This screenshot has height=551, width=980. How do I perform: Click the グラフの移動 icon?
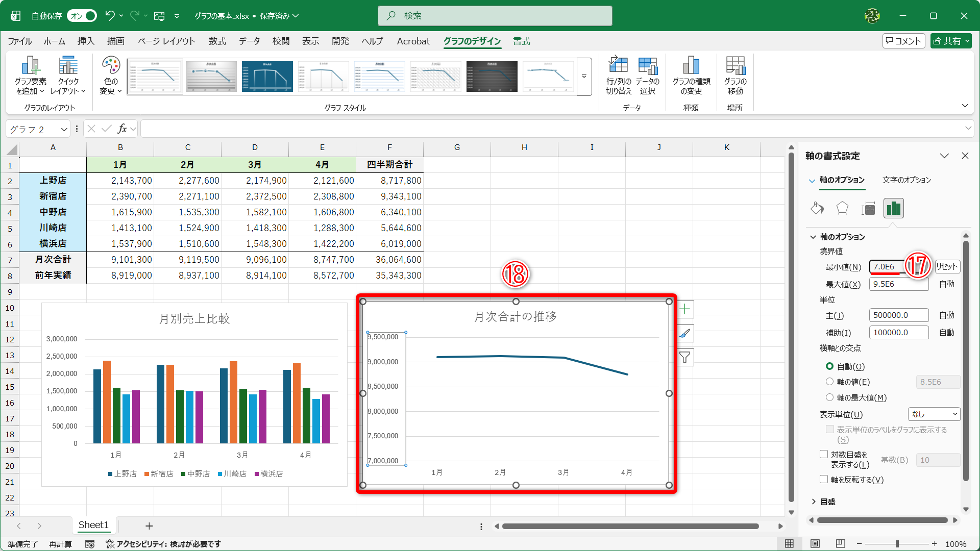pyautogui.click(x=735, y=66)
